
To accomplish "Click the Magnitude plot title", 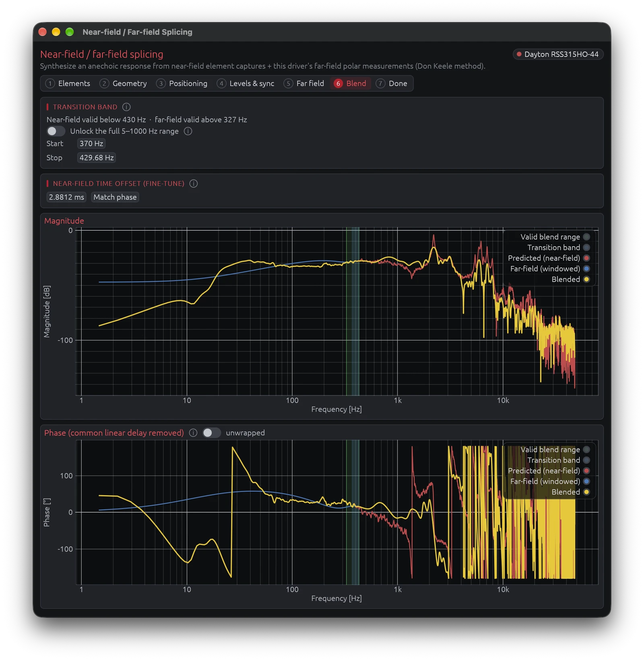I will 64,221.
